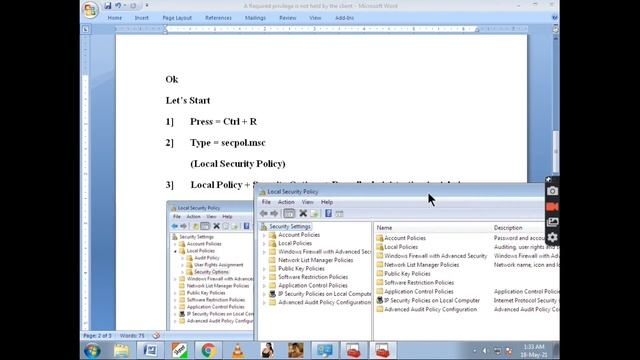Click the Forward arrow in Local Security Policy toolbar
This screenshot has width=640, height=360.
pyautogui.click(x=274, y=213)
